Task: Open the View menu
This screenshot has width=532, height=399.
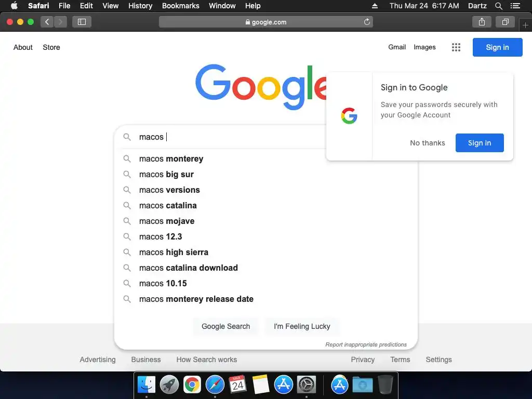Action: pos(110,6)
